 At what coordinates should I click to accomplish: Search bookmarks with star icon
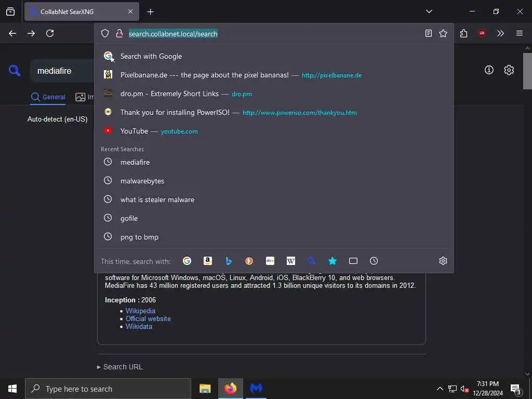(x=332, y=261)
